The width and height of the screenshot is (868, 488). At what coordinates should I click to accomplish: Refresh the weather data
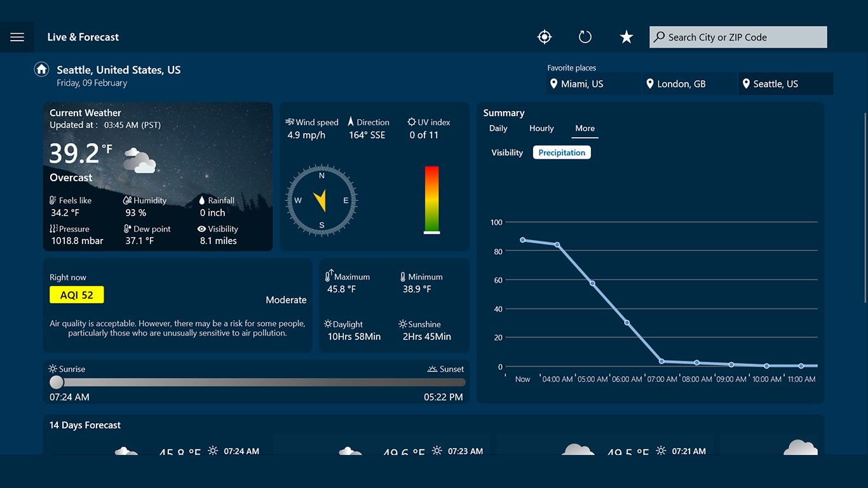coord(585,36)
